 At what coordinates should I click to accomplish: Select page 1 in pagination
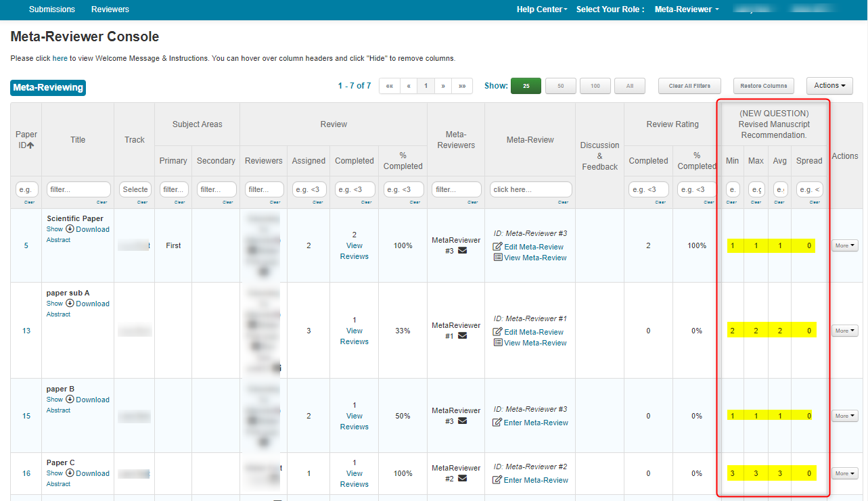click(426, 86)
